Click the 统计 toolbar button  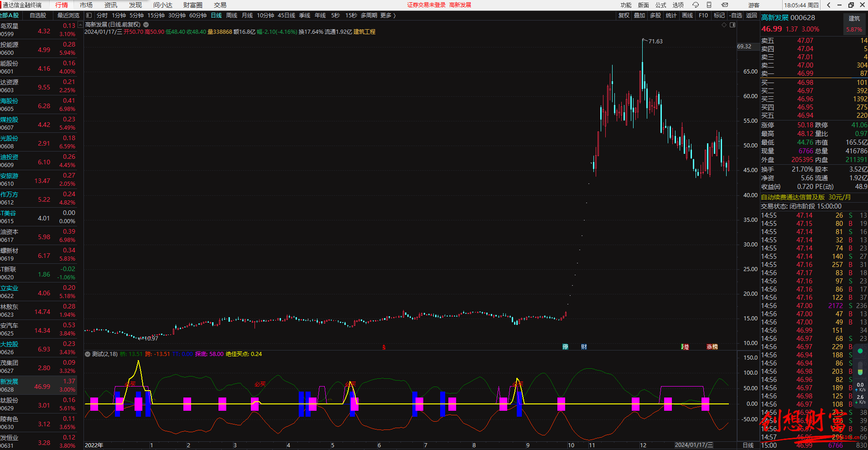pos(671,16)
